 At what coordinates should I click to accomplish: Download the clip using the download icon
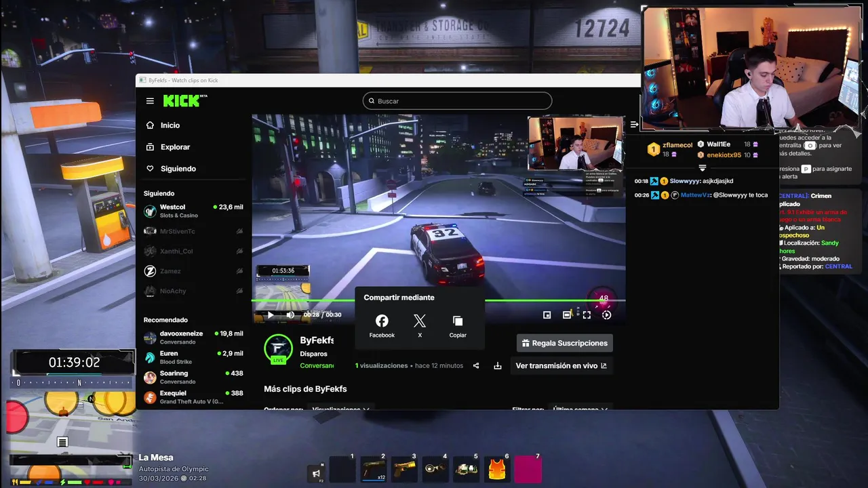tap(498, 365)
